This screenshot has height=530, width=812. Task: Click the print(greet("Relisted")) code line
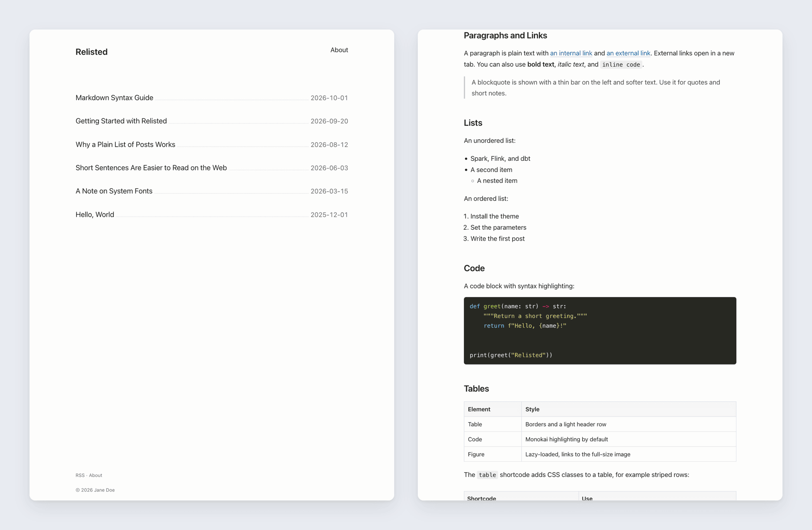coord(511,355)
